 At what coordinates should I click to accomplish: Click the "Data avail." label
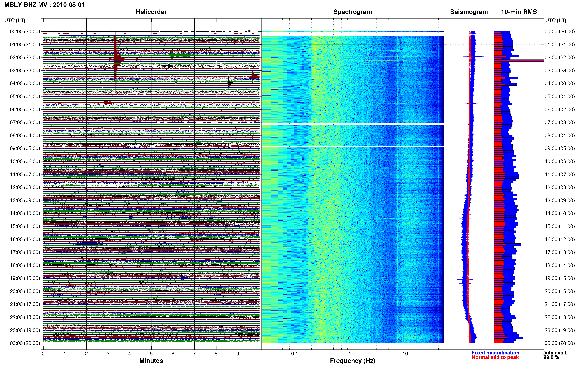pyautogui.click(x=555, y=353)
